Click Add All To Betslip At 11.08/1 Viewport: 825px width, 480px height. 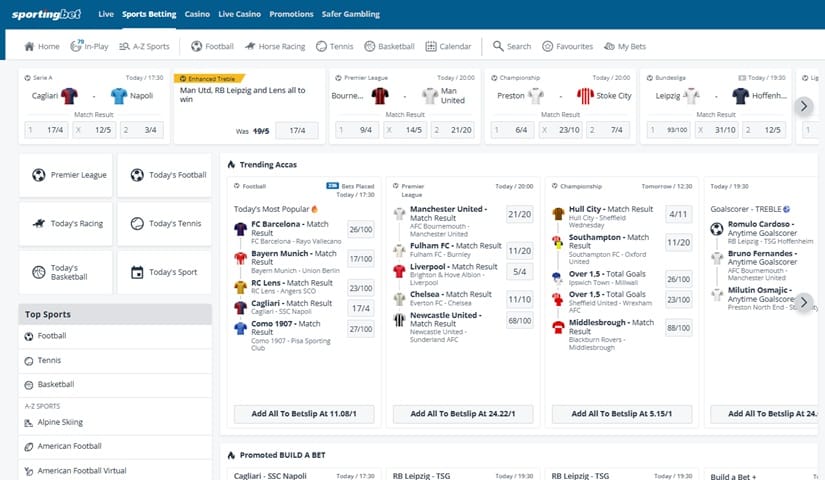[303, 413]
